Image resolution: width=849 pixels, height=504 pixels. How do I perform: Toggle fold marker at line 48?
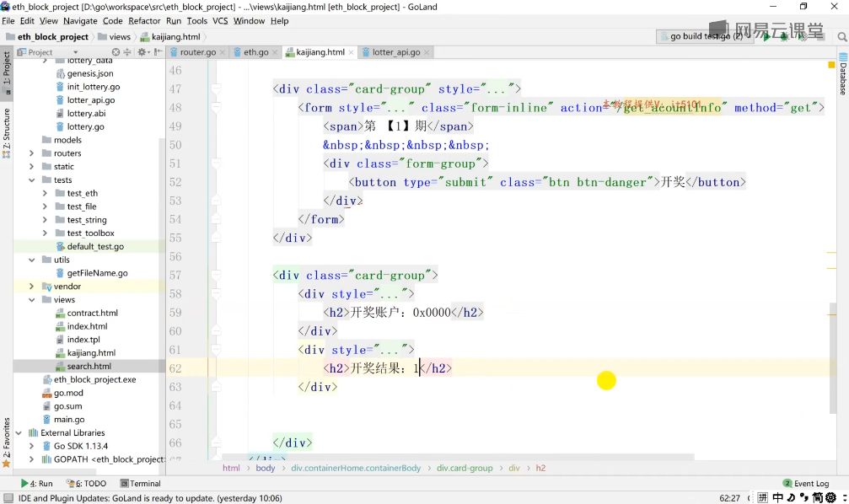tap(216, 107)
